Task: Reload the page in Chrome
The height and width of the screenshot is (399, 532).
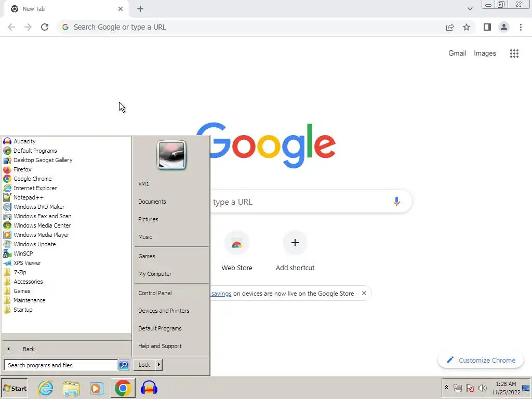Action: pos(45,27)
